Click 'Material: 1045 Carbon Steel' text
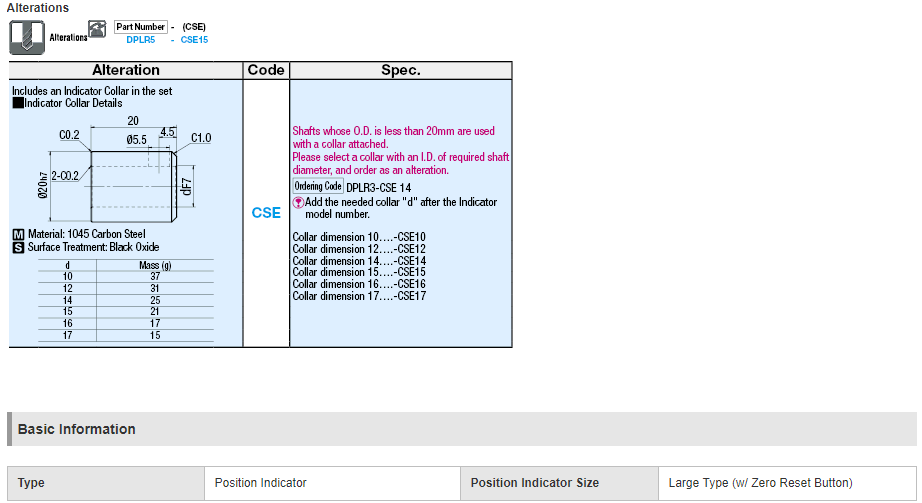922x503 pixels. click(86, 234)
